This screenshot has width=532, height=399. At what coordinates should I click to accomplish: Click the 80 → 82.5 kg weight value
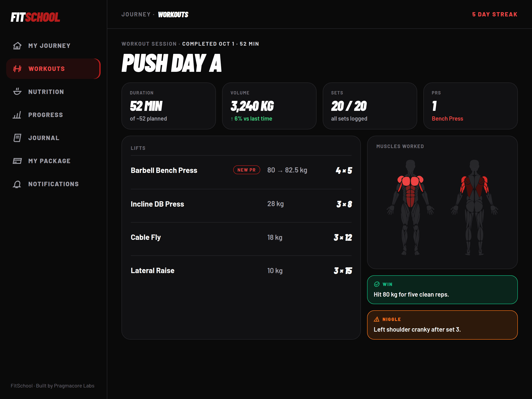pyautogui.click(x=287, y=170)
